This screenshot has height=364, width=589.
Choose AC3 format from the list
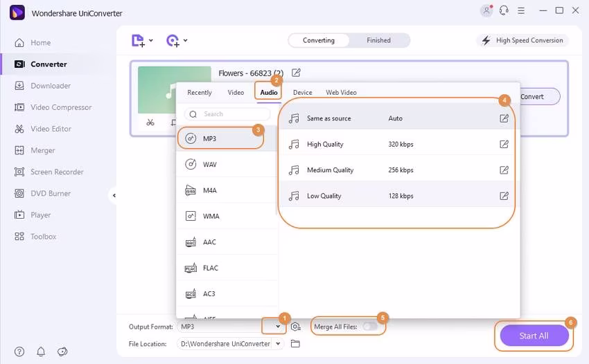point(227,294)
